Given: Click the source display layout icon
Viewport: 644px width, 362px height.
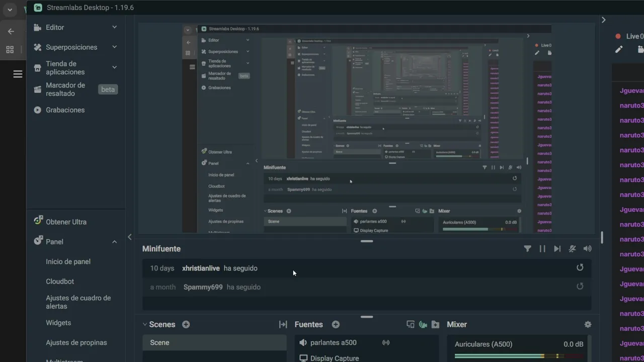Looking at the screenshot, I should click(411, 324).
